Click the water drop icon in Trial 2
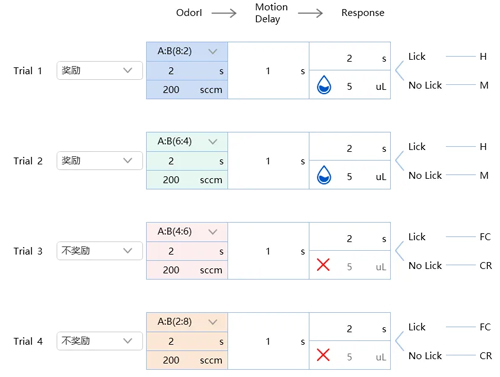This screenshot has height=377, width=500. (324, 175)
